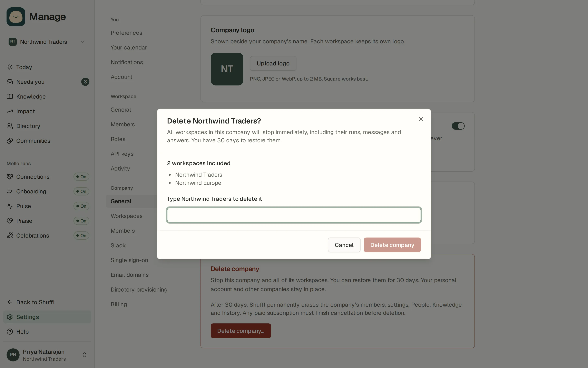This screenshot has height=368, width=588.
Task: Open Your calendar settings
Action: (x=129, y=47)
